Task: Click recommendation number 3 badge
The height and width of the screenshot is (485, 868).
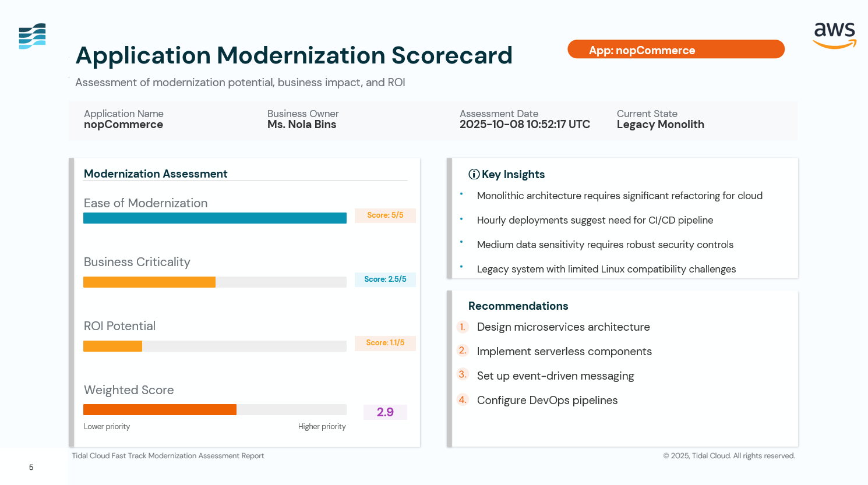Action: point(463,374)
